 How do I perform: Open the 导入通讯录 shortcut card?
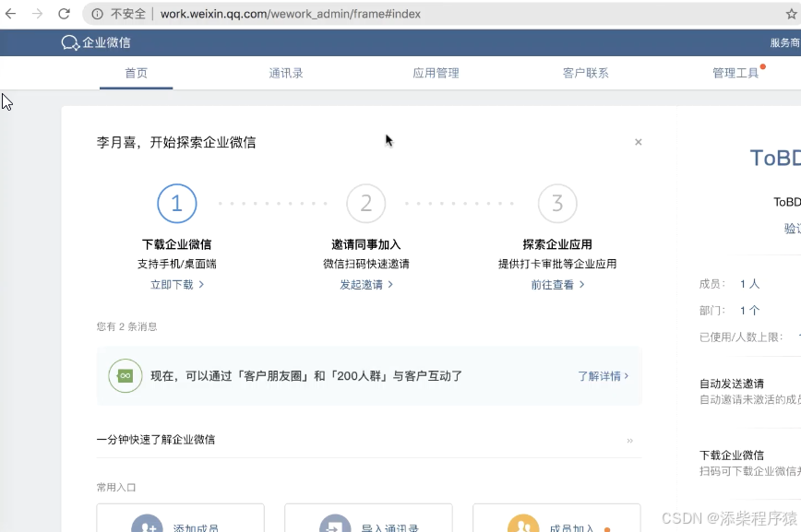[368, 517]
